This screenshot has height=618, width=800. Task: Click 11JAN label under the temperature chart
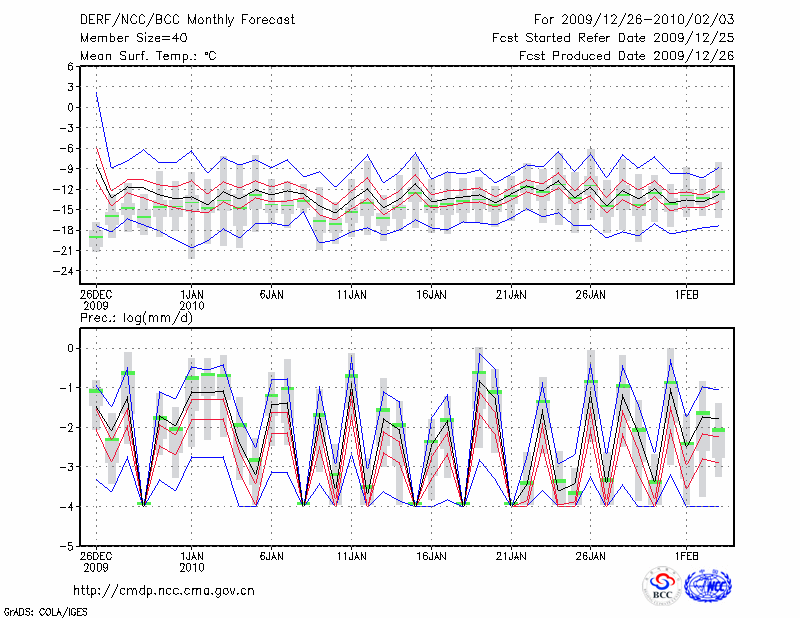point(351,295)
